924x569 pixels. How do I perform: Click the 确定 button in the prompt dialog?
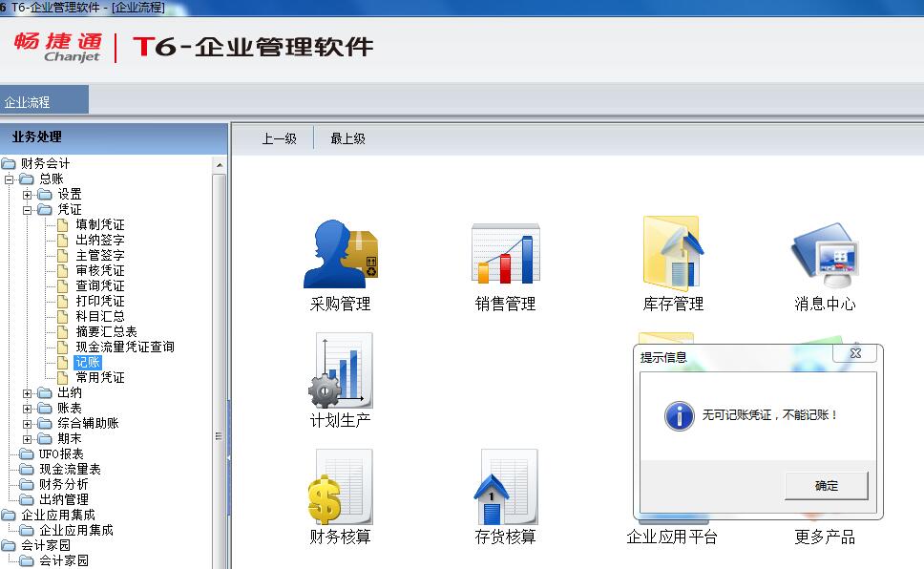point(827,486)
